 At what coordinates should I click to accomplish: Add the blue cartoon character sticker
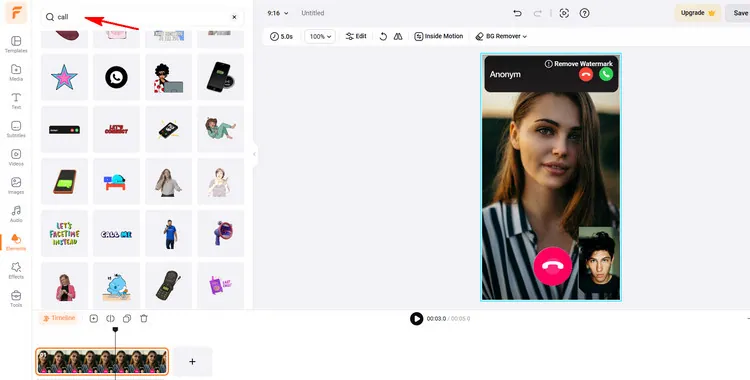(116, 286)
